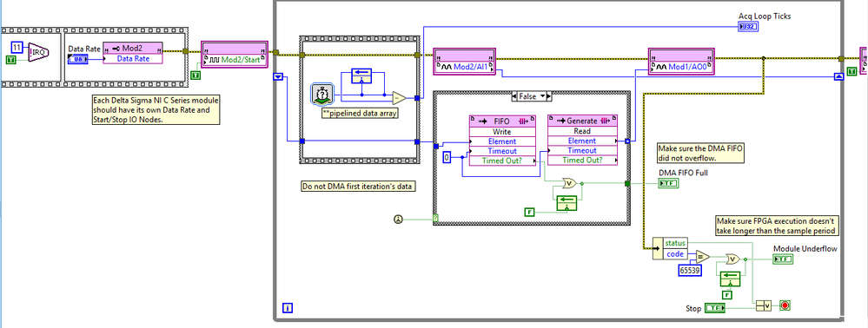Click the code element of the unbundle
This screenshot has width=868, height=328.
coord(675,253)
